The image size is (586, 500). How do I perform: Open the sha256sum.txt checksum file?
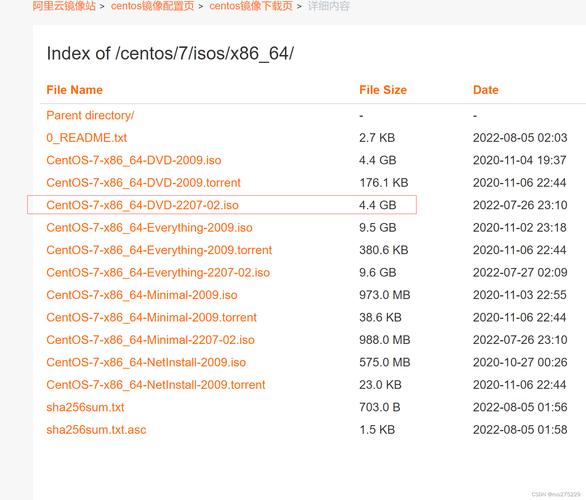tap(85, 407)
